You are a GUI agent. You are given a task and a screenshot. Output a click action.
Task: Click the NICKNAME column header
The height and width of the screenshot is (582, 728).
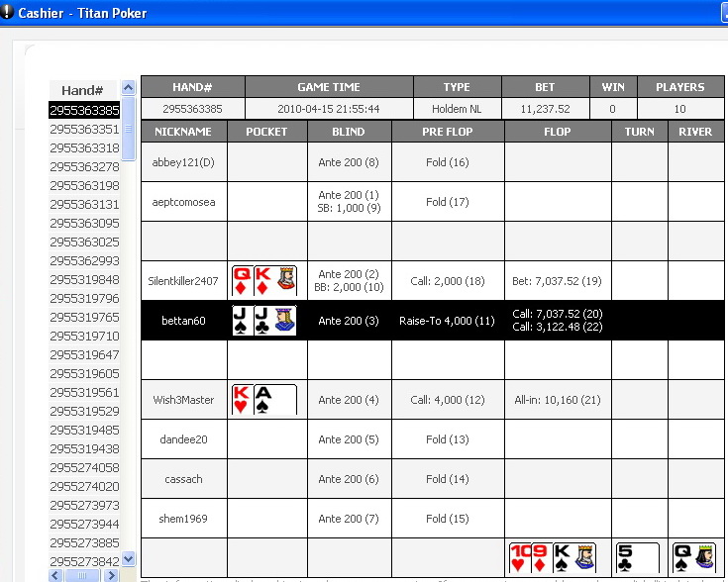click(183, 132)
